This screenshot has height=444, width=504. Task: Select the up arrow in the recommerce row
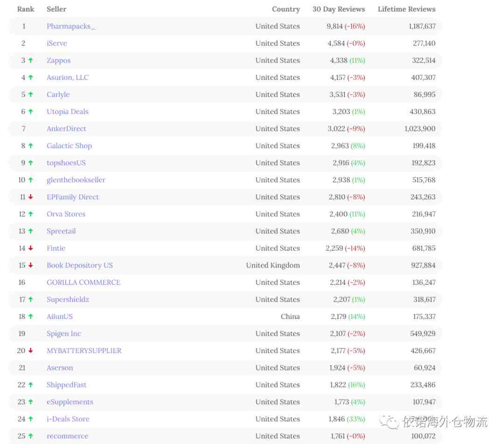tap(30, 436)
